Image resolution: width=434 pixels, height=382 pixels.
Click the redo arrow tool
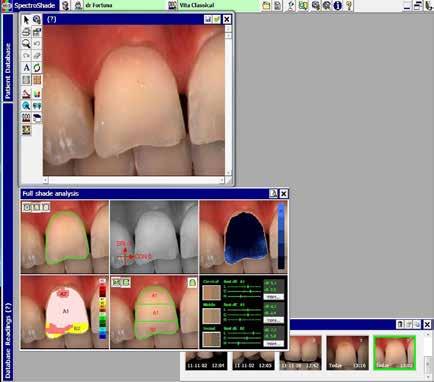(x=26, y=56)
